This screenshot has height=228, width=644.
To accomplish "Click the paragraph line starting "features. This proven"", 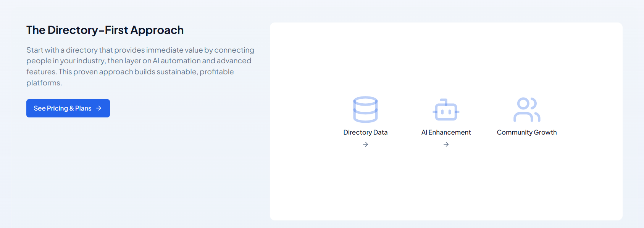I will (x=130, y=72).
